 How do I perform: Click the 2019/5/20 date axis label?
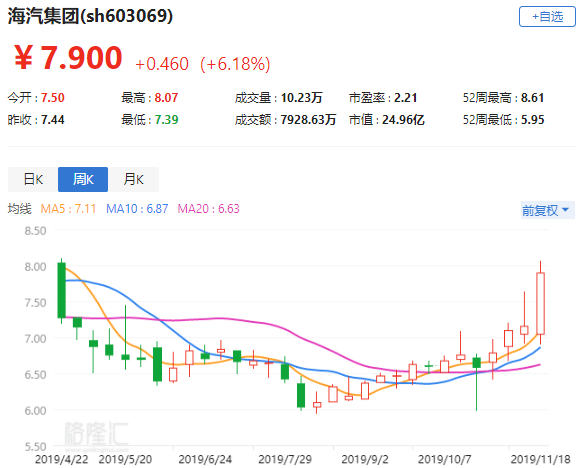pyautogui.click(x=125, y=459)
